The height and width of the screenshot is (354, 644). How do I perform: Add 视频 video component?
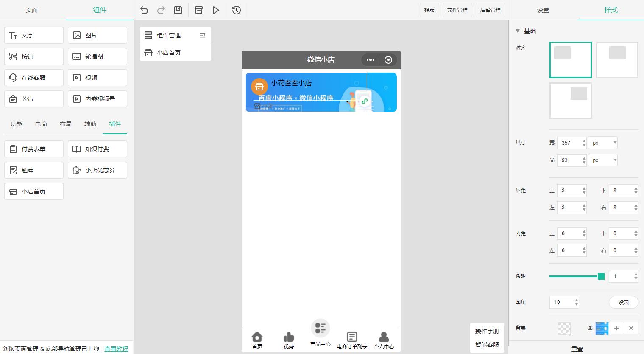(98, 78)
